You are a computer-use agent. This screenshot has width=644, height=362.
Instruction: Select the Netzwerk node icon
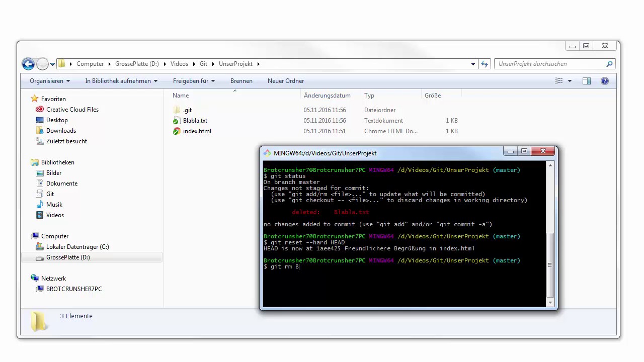[35, 279]
